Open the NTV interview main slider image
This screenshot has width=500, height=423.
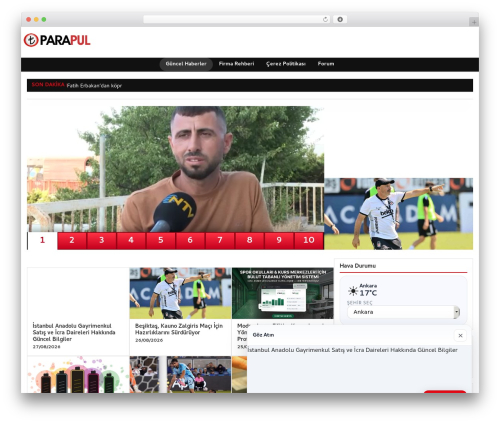(175, 169)
